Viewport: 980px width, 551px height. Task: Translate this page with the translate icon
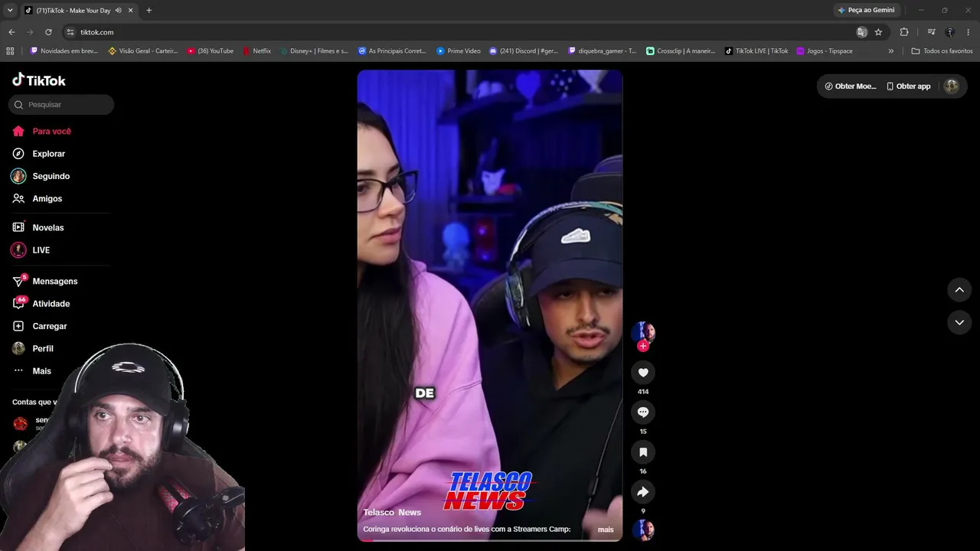pos(862,32)
